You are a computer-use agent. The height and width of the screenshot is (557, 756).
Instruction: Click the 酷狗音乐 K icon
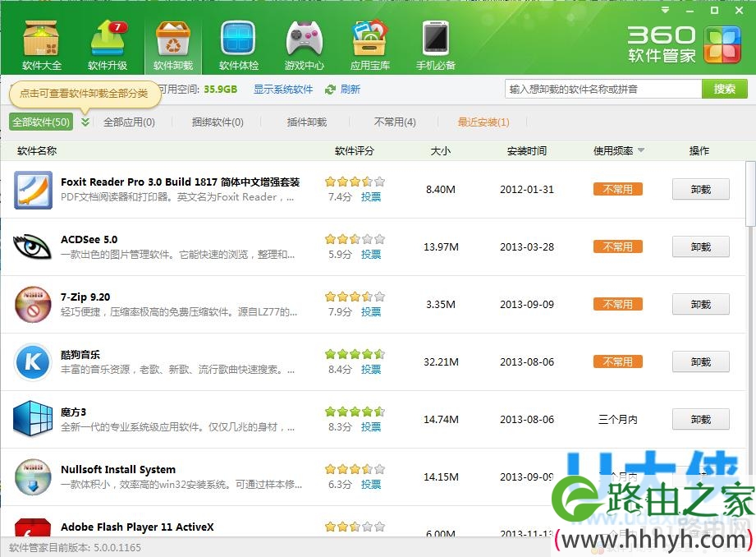32,362
